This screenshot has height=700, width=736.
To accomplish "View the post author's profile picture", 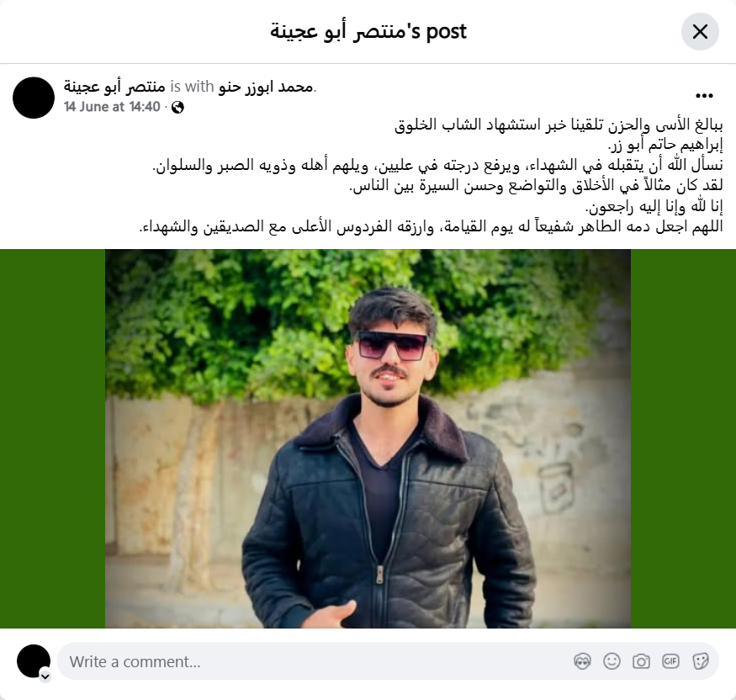I will click(x=34, y=98).
